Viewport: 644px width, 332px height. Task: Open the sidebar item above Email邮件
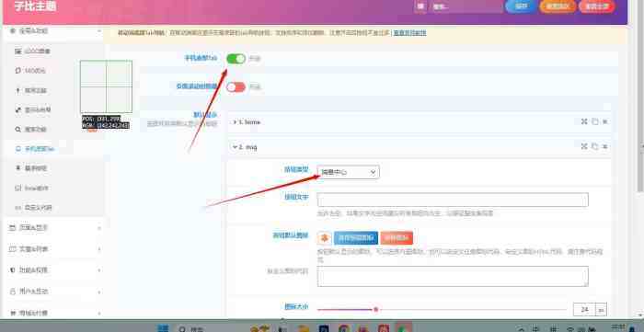(31, 168)
